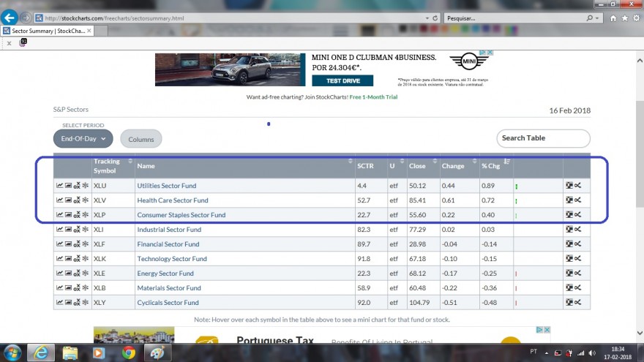
Task: Open the Seasonality snowflake icon for XLI
Action: click(86, 230)
